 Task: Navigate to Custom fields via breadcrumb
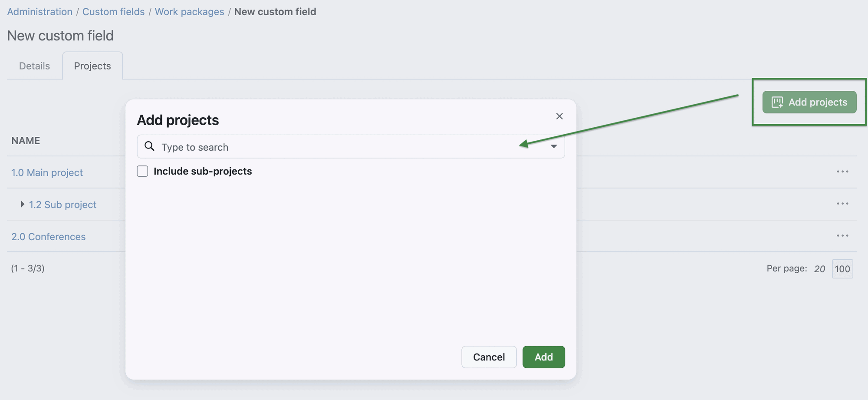(113, 12)
